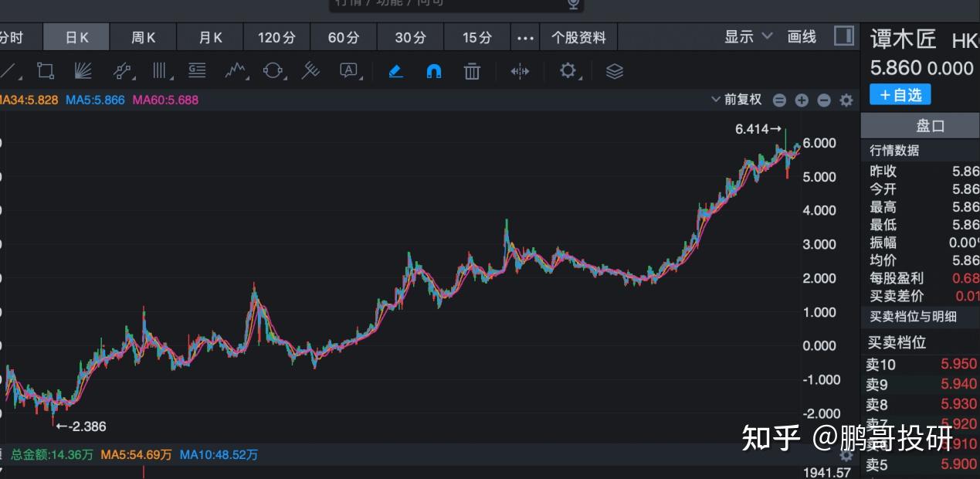Select the trend line drawing tool
The width and height of the screenshot is (980, 479).
[x=10, y=71]
